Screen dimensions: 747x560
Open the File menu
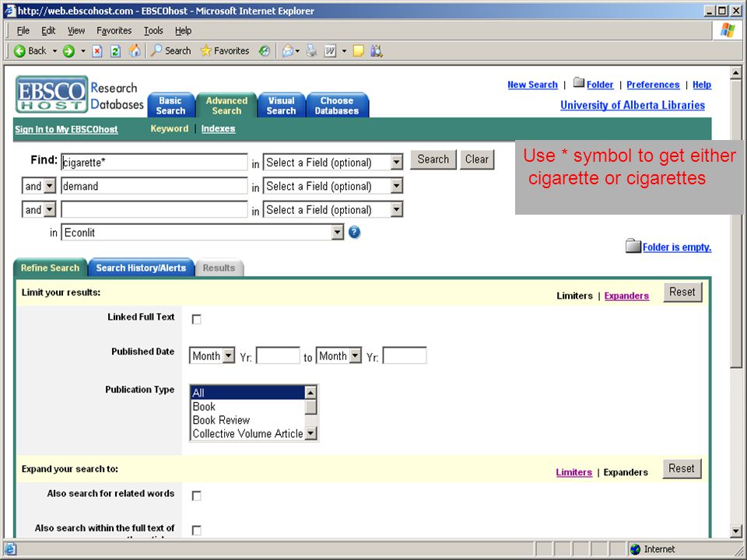(23, 30)
